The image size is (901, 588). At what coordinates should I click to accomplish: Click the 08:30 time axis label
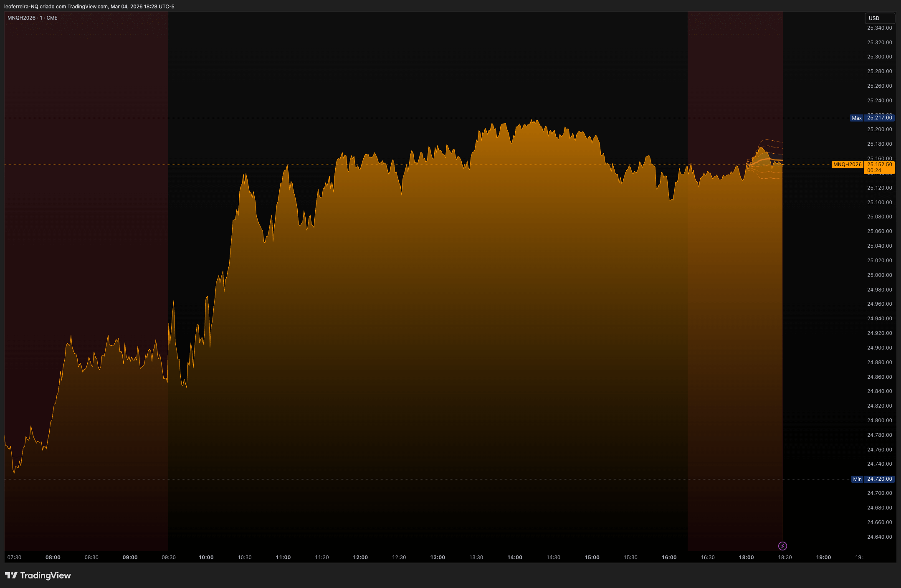click(91, 558)
